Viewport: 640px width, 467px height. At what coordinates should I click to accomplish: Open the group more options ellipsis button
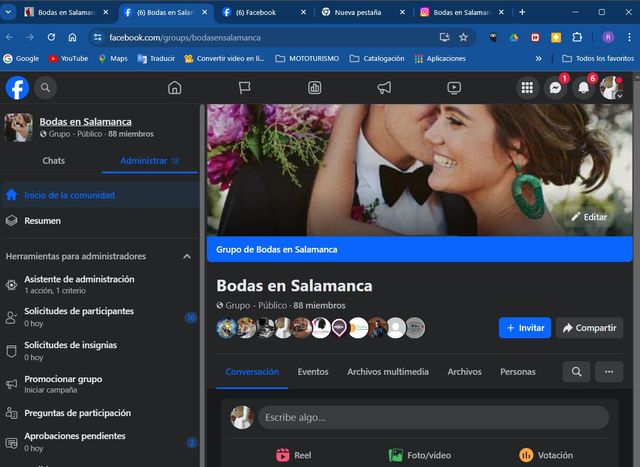(x=609, y=371)
